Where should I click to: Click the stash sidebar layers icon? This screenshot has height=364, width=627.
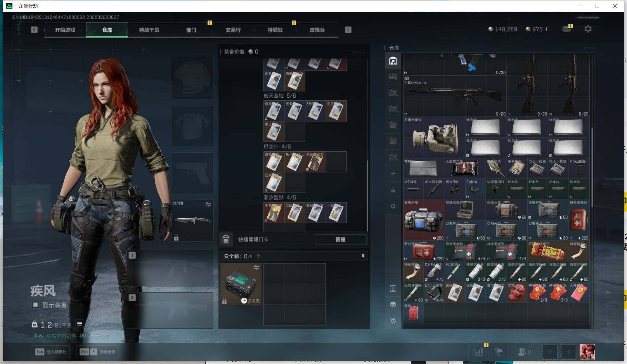(x=393, y=304)
